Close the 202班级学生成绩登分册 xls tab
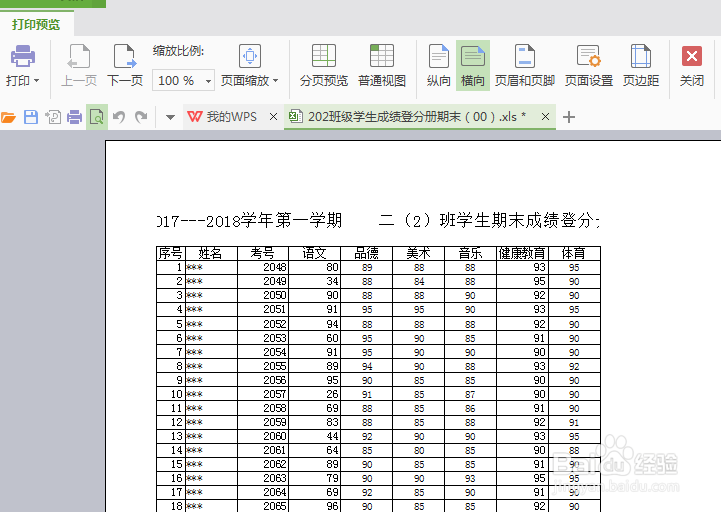The height and width of the screenshot is (512, 721). click(x=545, y=117)
